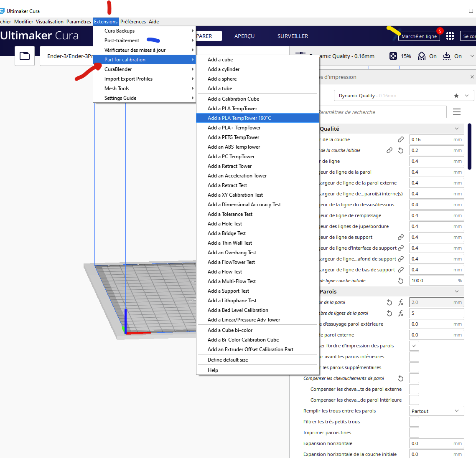Screen dimensions: 476x458
Task: Click the support On icon
Action: coord(421,56)
